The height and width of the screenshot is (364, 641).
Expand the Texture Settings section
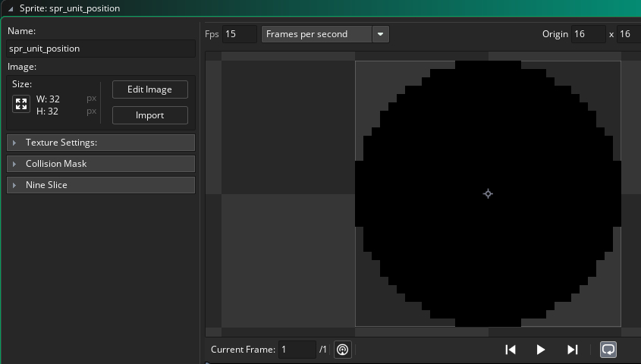(x=101, y=143)
